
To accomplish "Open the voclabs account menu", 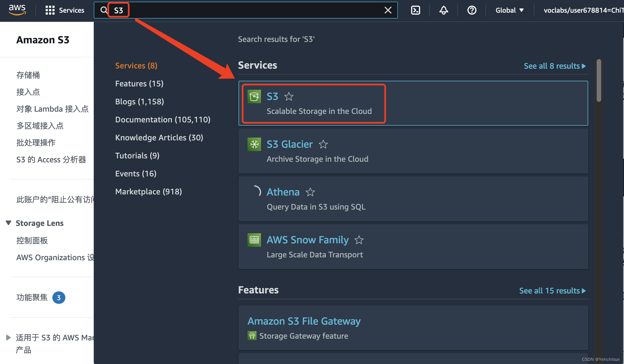I will click(583, 10).
